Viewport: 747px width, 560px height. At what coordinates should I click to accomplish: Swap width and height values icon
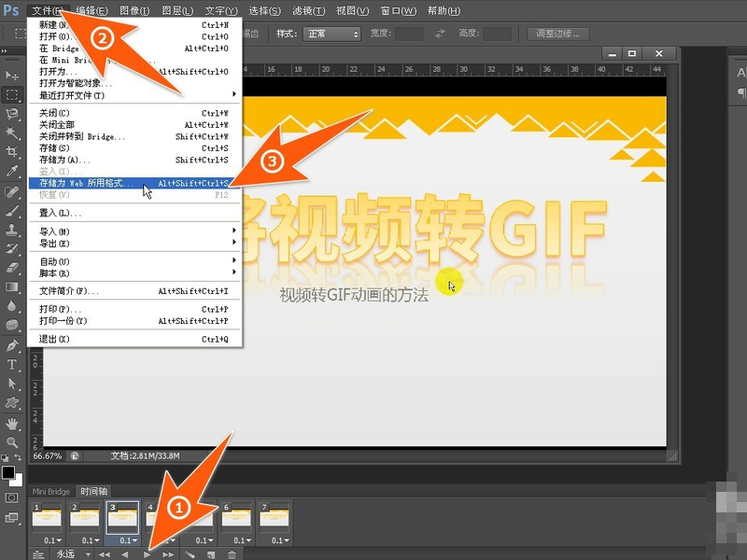point(440,34)
